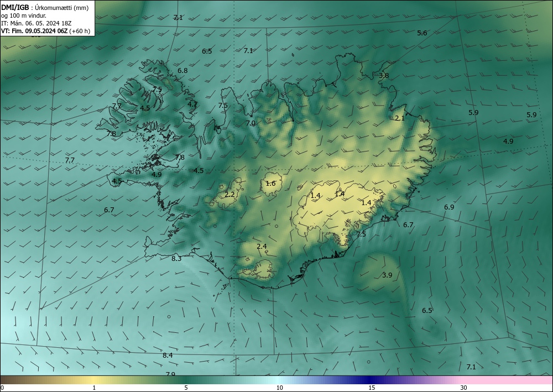Click the 6.8 value north of the Westfjords
This screenshot has width=553, height=392.
(x=182, y=71)
